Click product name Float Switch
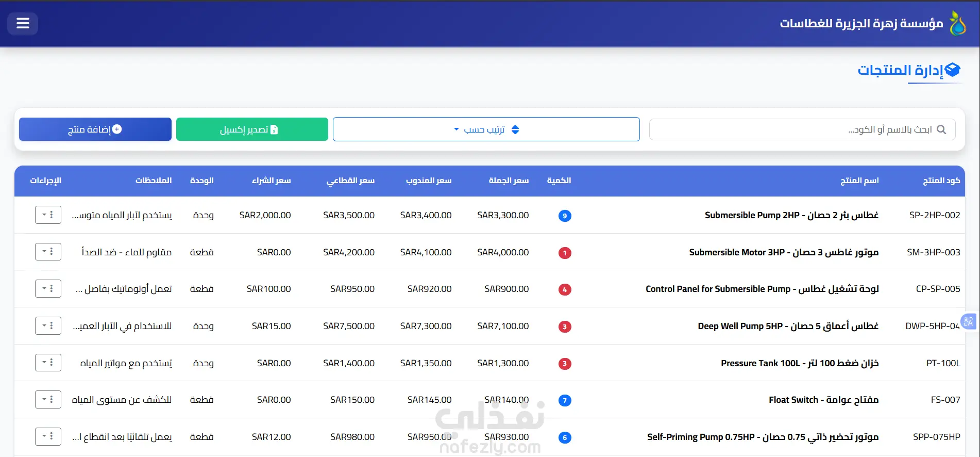 point(823,400)
